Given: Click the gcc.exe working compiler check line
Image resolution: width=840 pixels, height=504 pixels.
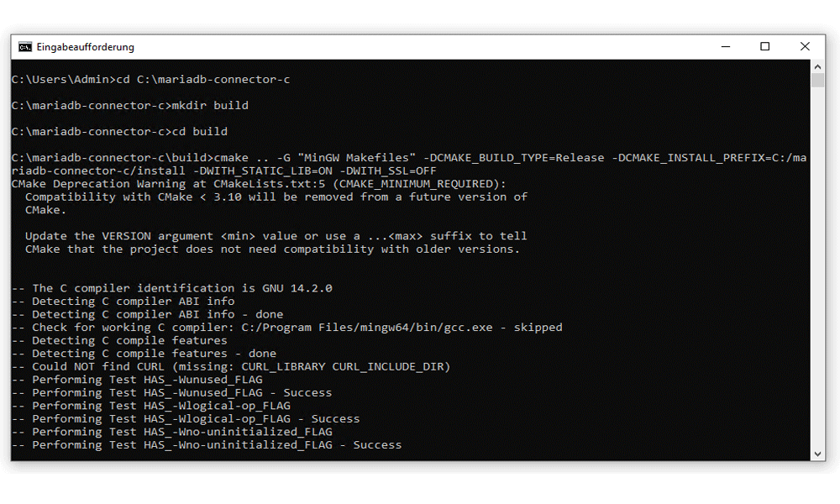Looking at the screenshot, I should [x=287, y=328].
